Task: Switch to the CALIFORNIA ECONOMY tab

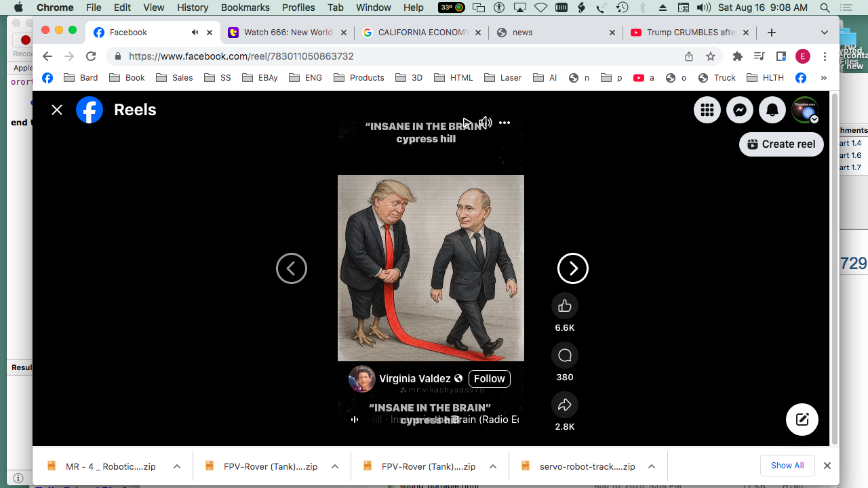Action: pyautogui.click(x=422, y=33)
